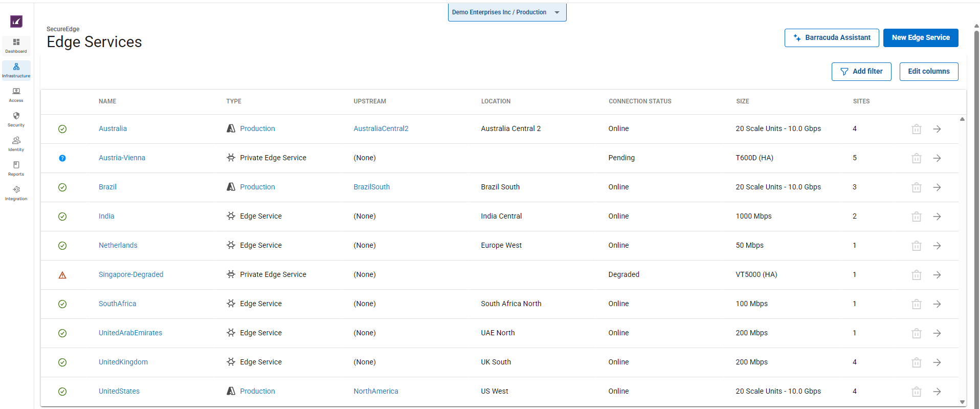980x409 pixels.
Task: Open Brazil details with arrow icon
Action: click(x=937, y=187)
